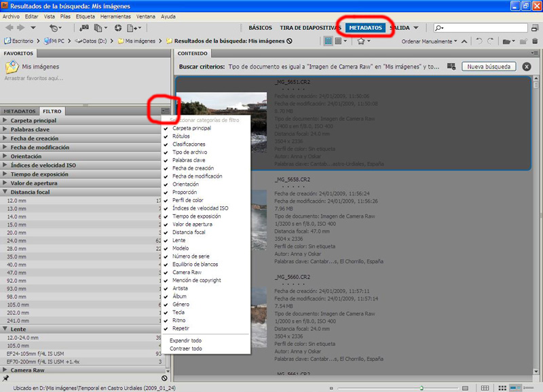Open recent folder icon menu
Screen dimensions: 543x392
[x=508, y=41]
